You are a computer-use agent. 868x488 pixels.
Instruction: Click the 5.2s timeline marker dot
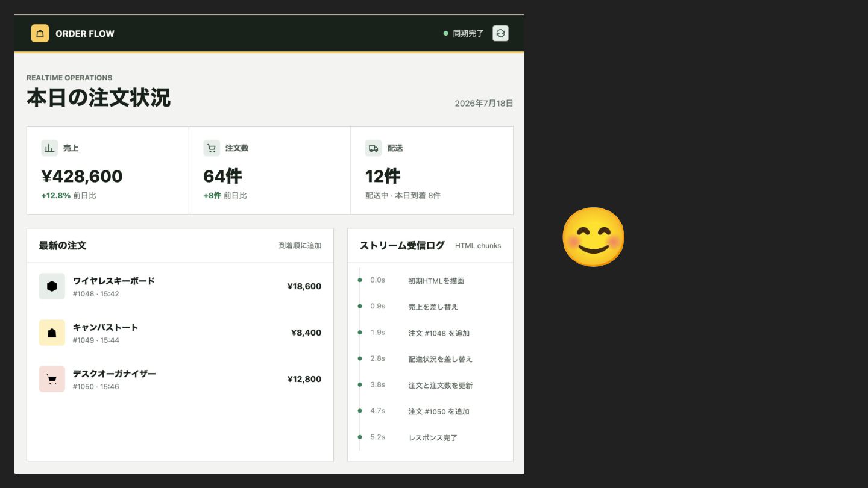(360, 437)
